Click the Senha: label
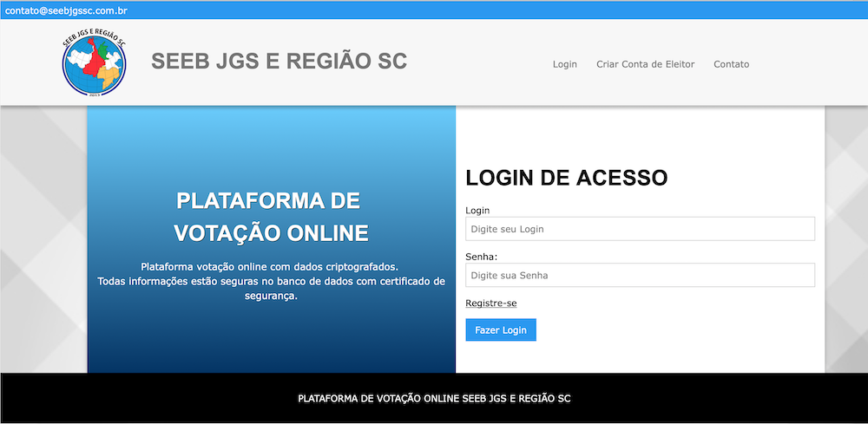The image size is (868, 424). (482, 257)
